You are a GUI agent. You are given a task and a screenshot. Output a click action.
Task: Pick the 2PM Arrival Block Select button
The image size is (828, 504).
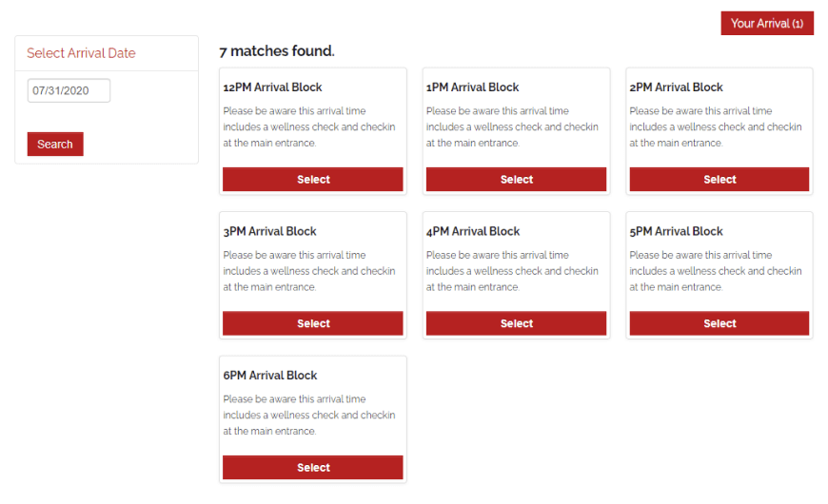coord(720,180)
